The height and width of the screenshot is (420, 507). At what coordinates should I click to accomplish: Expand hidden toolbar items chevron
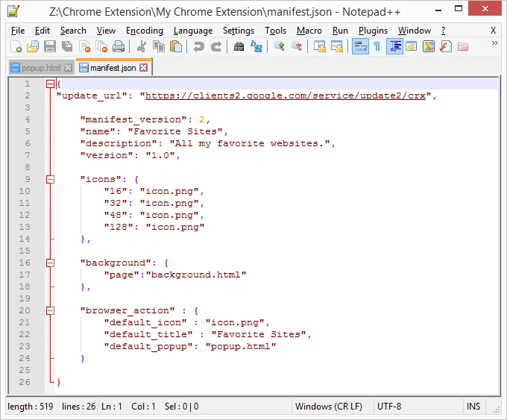(495, 43)
